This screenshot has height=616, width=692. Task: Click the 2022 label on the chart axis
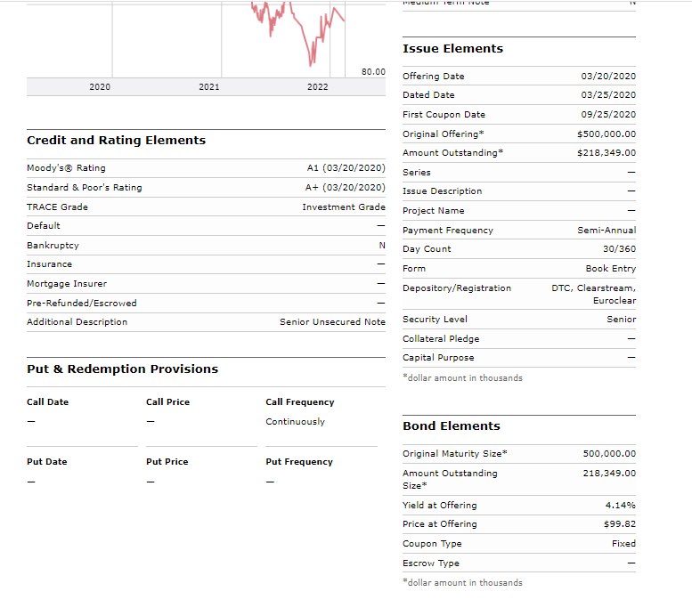tap(318, 87)
